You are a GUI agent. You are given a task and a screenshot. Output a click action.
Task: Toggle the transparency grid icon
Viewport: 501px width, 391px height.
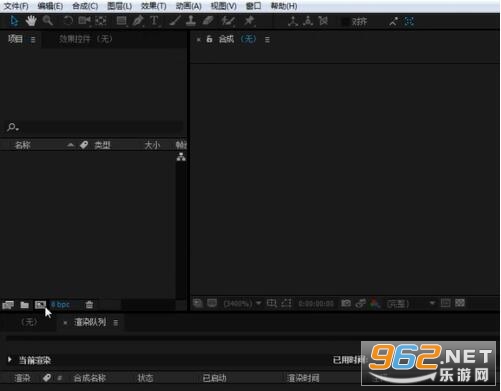tap(460, 303)
